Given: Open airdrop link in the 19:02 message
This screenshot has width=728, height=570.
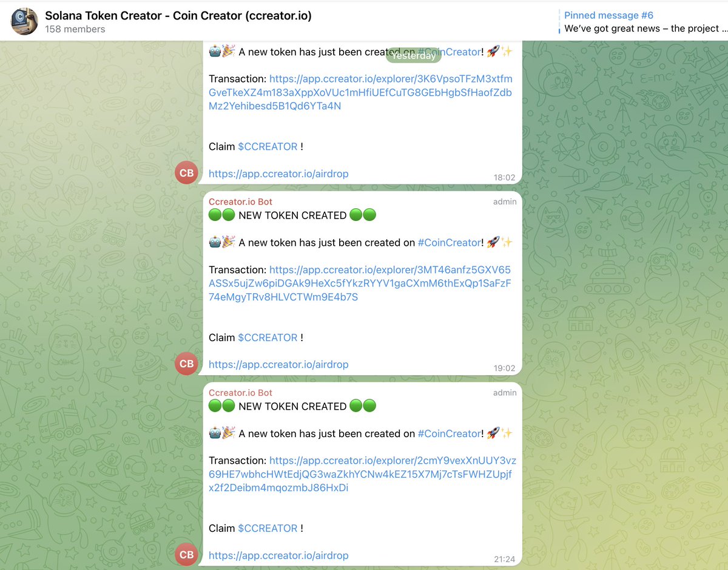Looking at the screenshot, I should pyautogui.click(x=278, y=364).
